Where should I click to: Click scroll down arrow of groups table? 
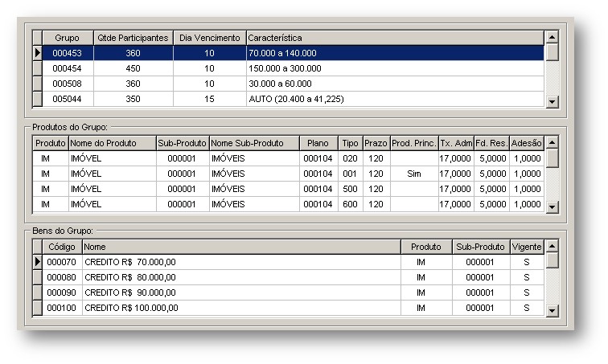click(x=552, y=101)
